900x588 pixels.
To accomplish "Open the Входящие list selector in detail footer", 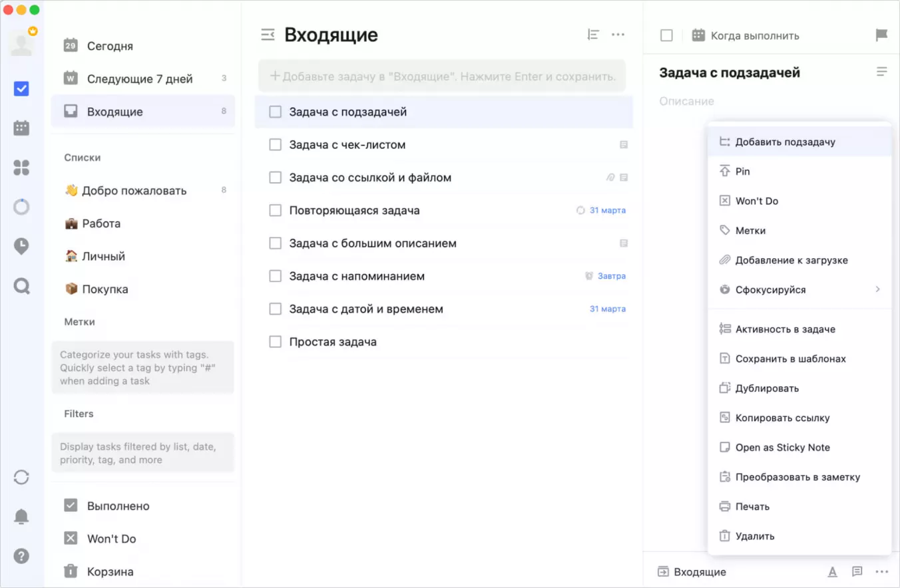I will 692,572.
